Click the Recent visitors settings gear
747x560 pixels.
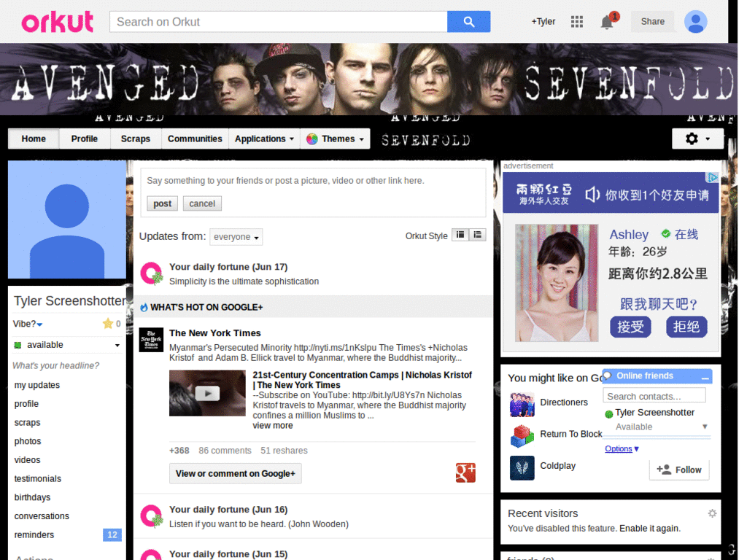pyautogui.click(x=712, y=513)
